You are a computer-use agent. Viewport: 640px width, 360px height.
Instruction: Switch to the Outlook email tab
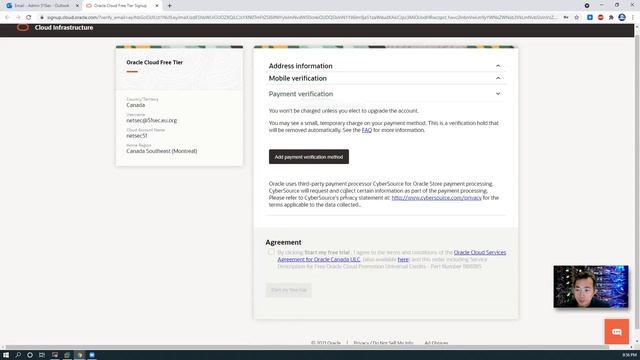pyautogui.click(x=42, y=6)
